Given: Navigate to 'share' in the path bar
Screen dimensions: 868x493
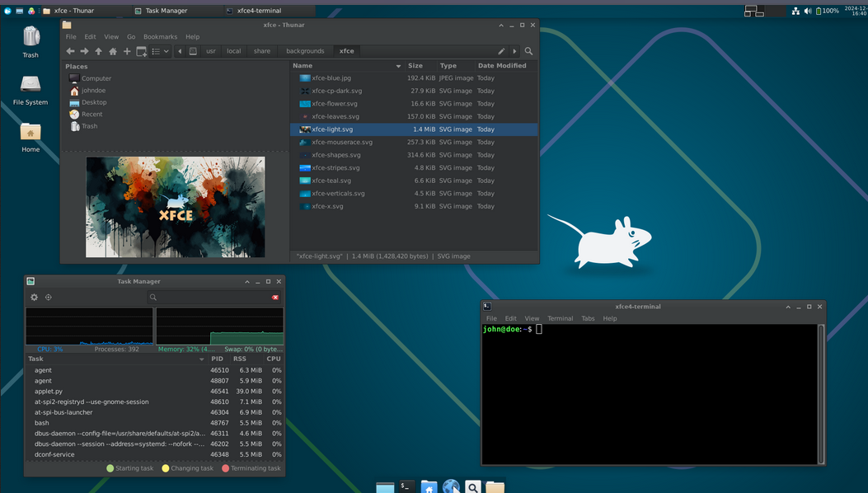Looking at the screenshot, I should click(262, 51).
